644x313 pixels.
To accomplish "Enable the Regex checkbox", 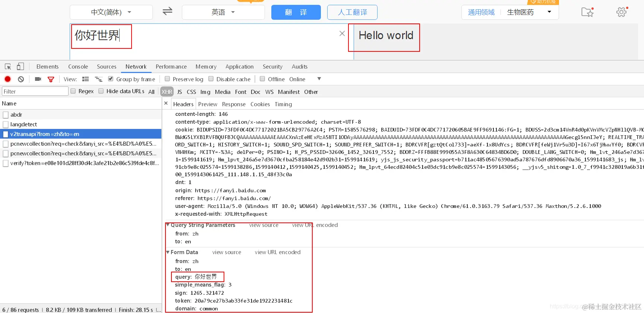I will click(x=73, y=91).
